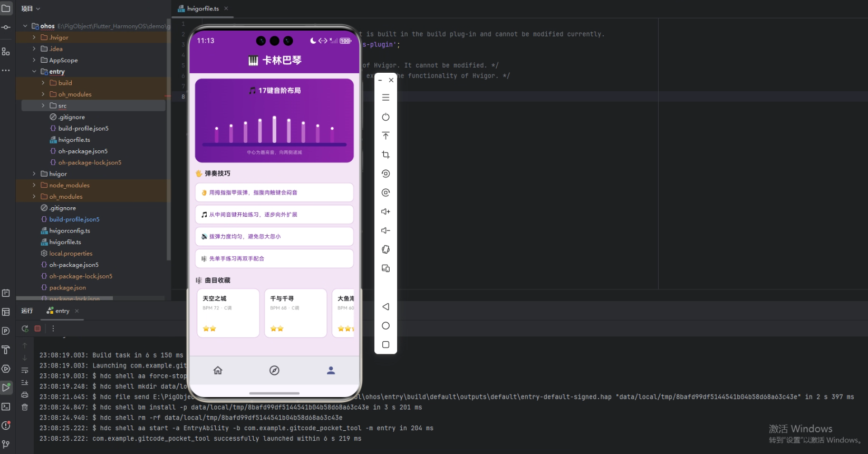Image resolution: width=868 pixels, height=454 pixels.
Task: Open the 天空之城 song card
Action: pos(228,313)
